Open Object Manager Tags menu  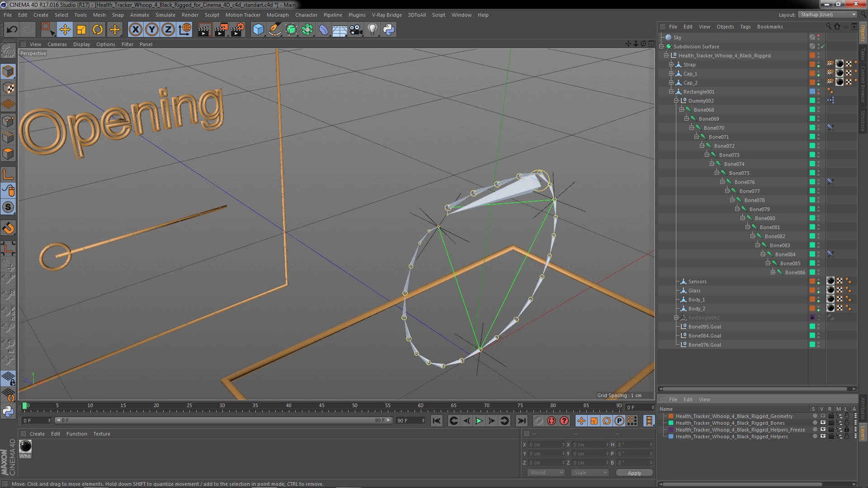pos(745,27)
